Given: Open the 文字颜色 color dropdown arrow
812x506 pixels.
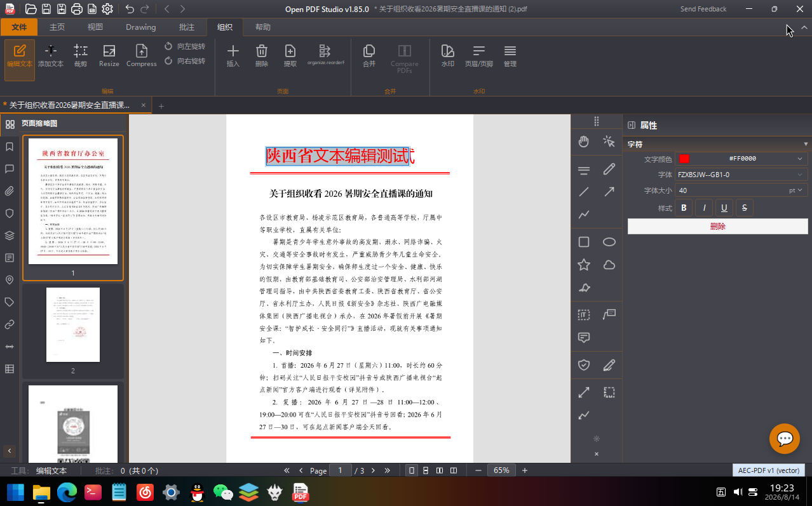Looking at the screenshot, I should tap(800, 159).
